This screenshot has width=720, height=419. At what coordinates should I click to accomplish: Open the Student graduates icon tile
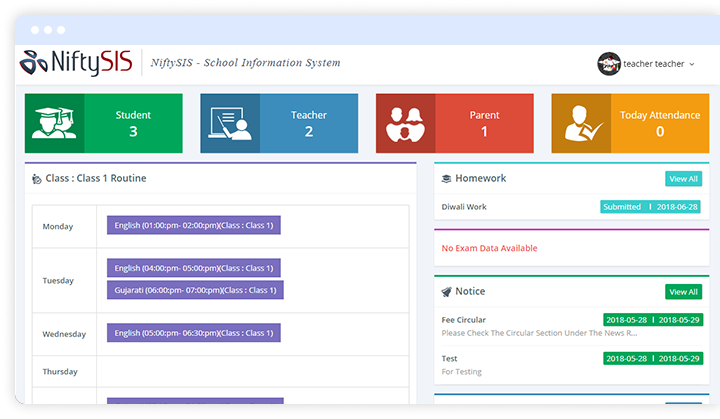[x=54, y=123]
